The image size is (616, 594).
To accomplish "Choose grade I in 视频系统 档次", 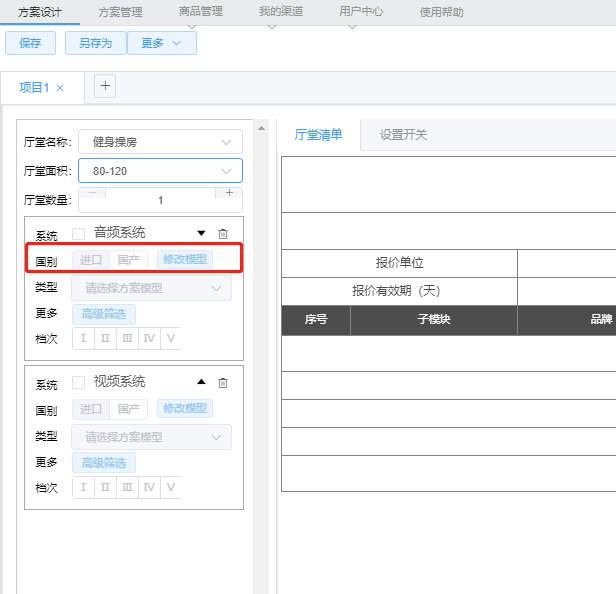I will point(83,488).
